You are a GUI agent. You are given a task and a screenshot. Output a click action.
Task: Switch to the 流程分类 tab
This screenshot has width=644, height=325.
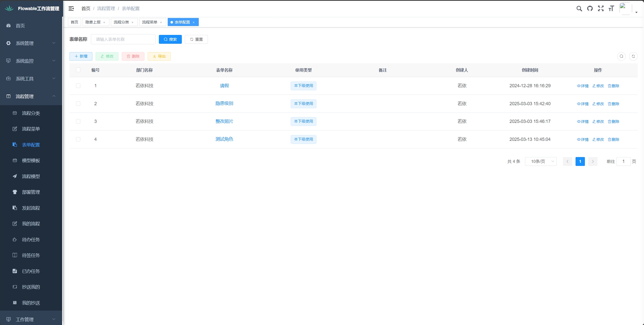tap(121, 22)
